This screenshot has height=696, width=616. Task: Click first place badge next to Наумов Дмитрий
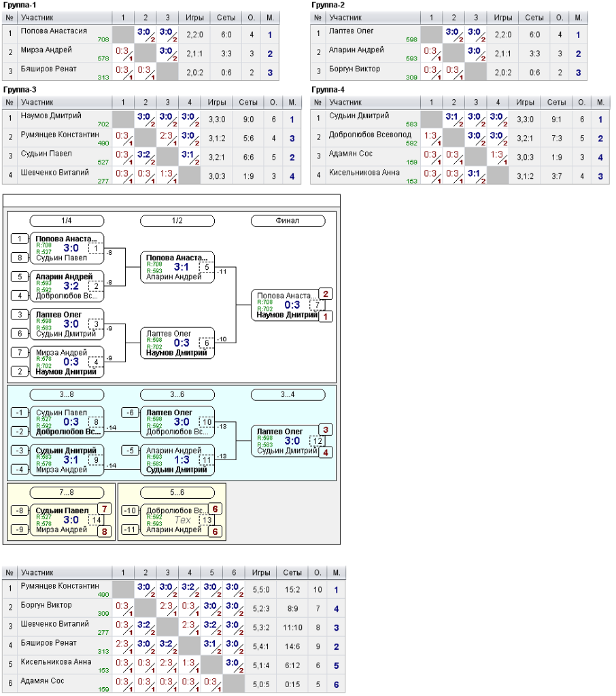click(326, 317)
